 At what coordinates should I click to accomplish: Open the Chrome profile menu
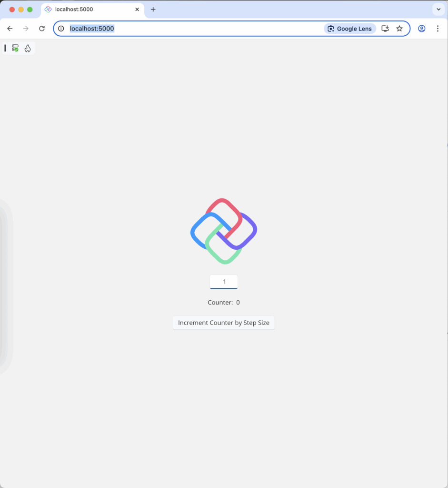click(x=421, y=29)
